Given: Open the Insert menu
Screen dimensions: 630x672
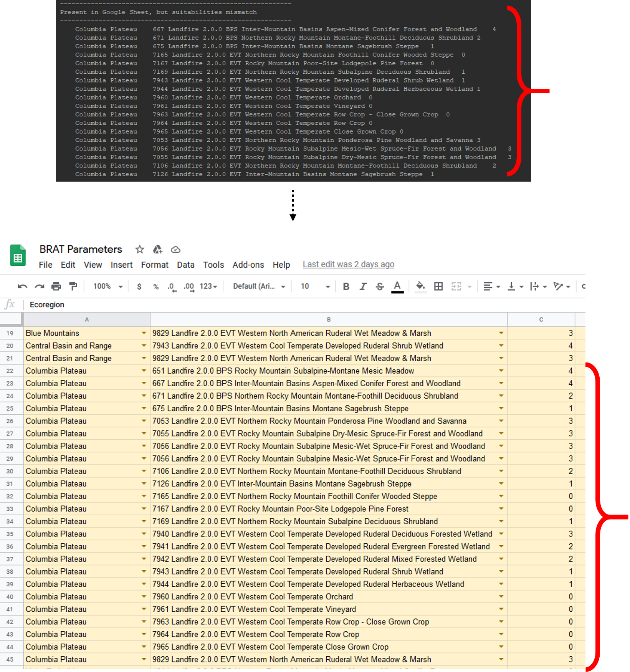Looking at the screenshot, I should point(121,265).
